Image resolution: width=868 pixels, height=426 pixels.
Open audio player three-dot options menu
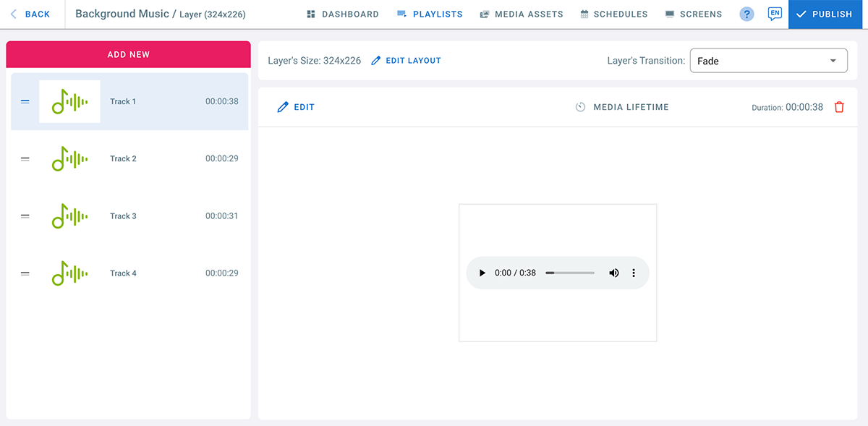pyautogui.click(x=634, y=273)
